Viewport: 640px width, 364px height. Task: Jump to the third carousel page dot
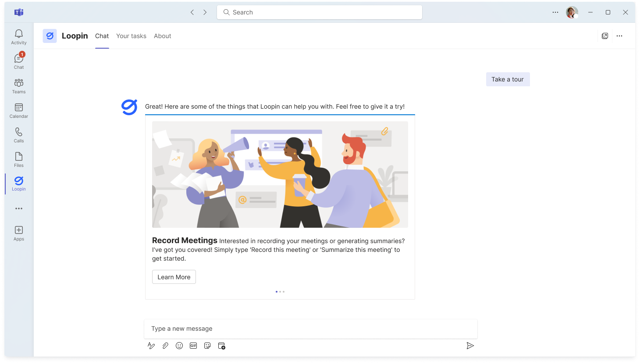point(284,292)
